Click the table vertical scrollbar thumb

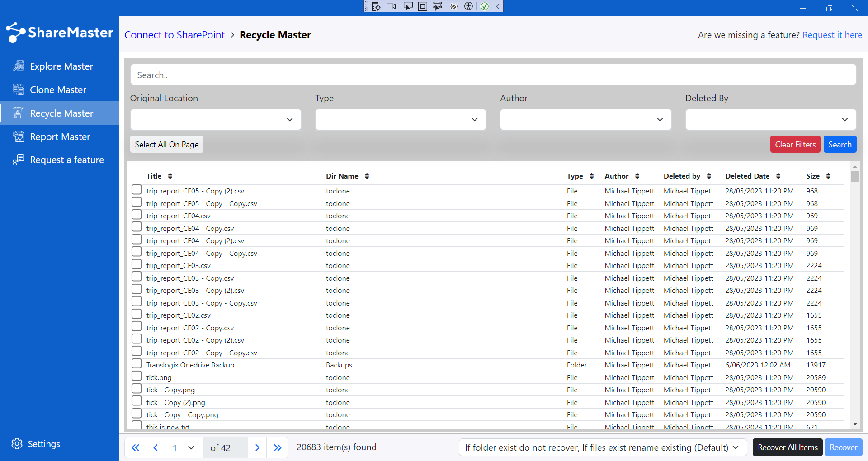coord(855,176)
